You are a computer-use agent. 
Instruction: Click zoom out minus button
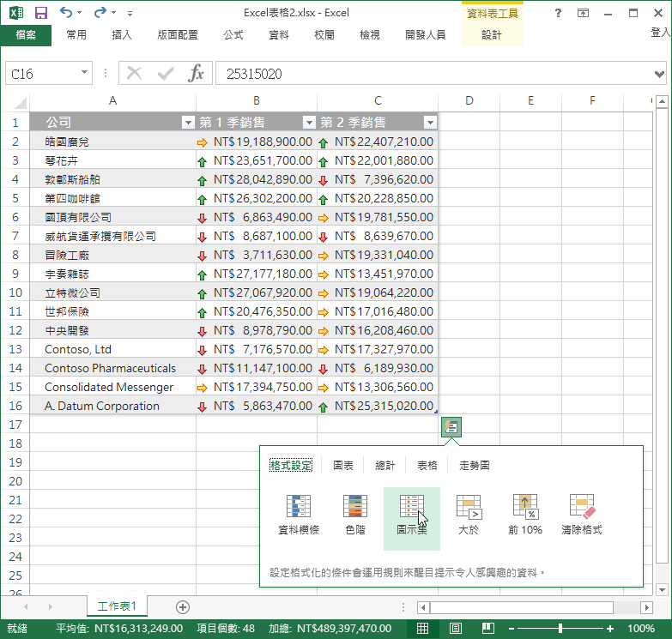pyautogui.click(x=512, y=629)
